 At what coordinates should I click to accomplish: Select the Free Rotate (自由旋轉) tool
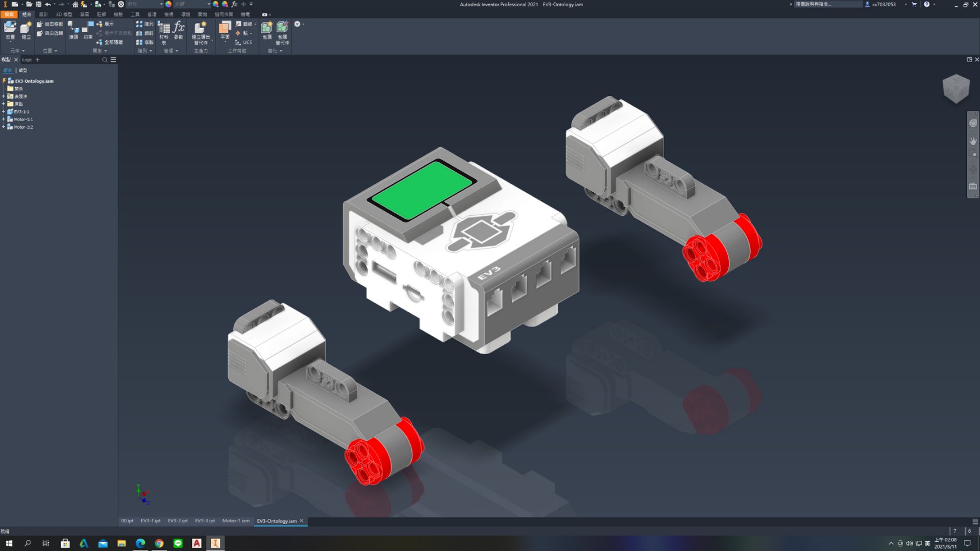49,33
